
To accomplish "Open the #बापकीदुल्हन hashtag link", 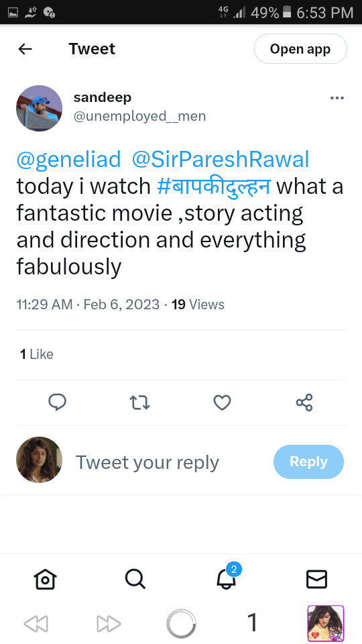I will 214,186.
